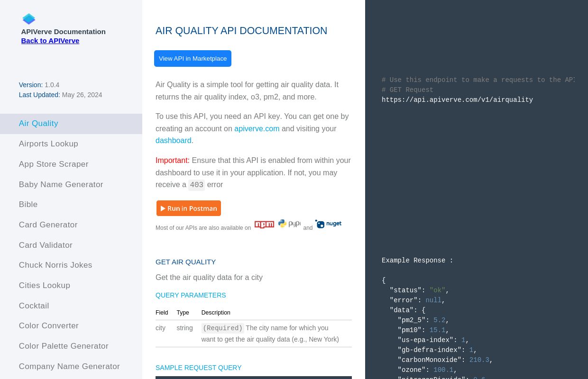This screenshot has height=379, width=588.
Task: Click the "error": null line
Action: tap(417, 300)
